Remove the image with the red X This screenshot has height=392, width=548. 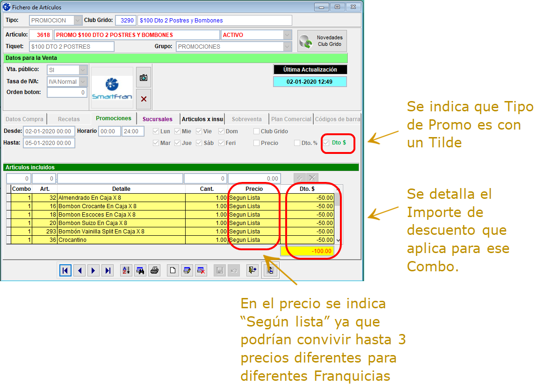[x=144, y=99]
